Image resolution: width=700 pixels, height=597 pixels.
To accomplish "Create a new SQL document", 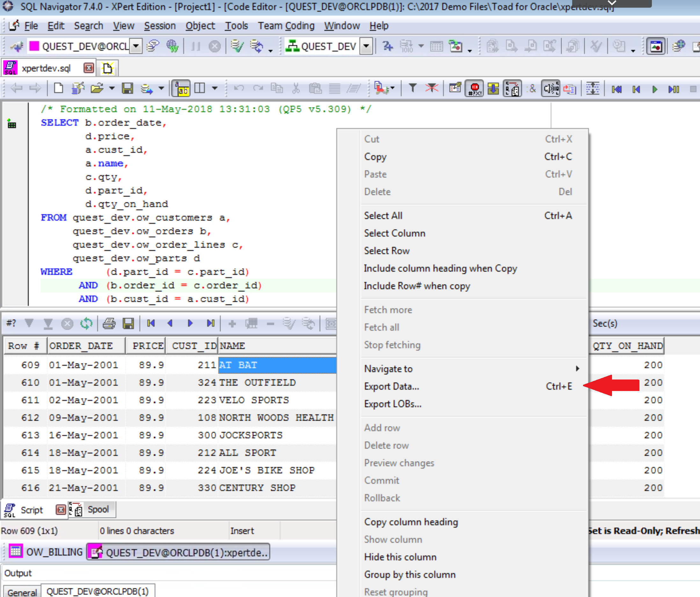I will (x=58, y=88).
